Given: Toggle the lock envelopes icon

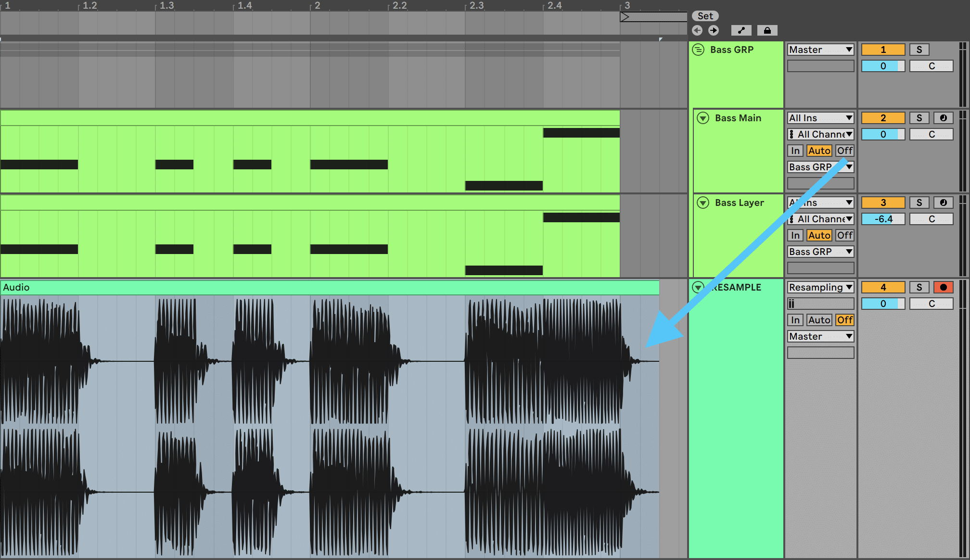Looking at the screenshot, I should [767, 30].
